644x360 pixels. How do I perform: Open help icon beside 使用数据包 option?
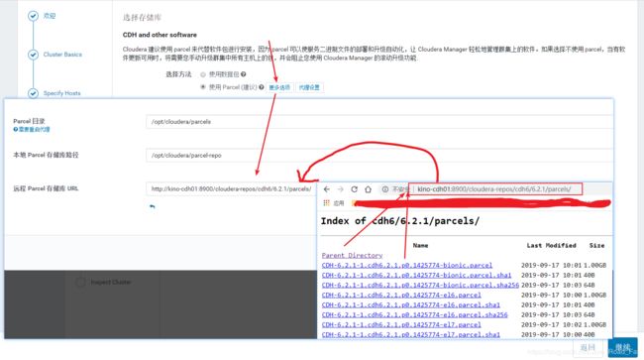(244, 74)
